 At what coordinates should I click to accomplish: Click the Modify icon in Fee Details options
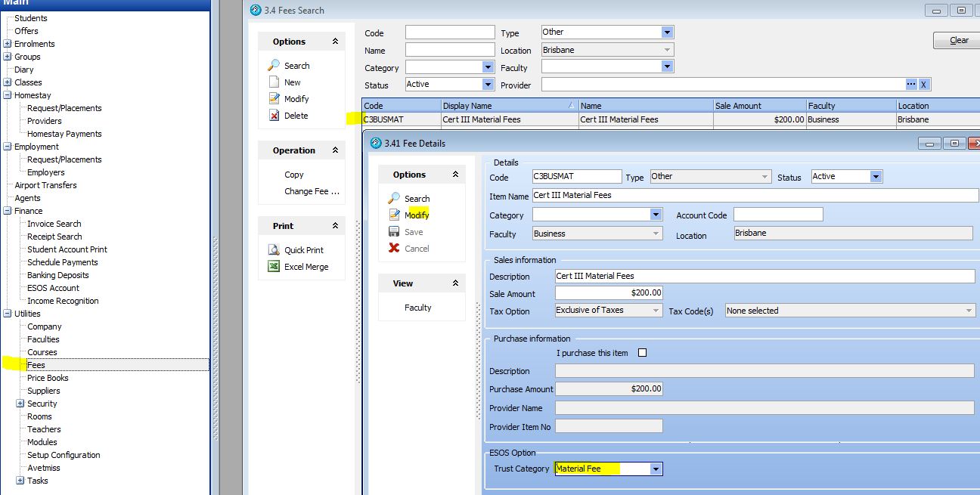tap(394, 215)
